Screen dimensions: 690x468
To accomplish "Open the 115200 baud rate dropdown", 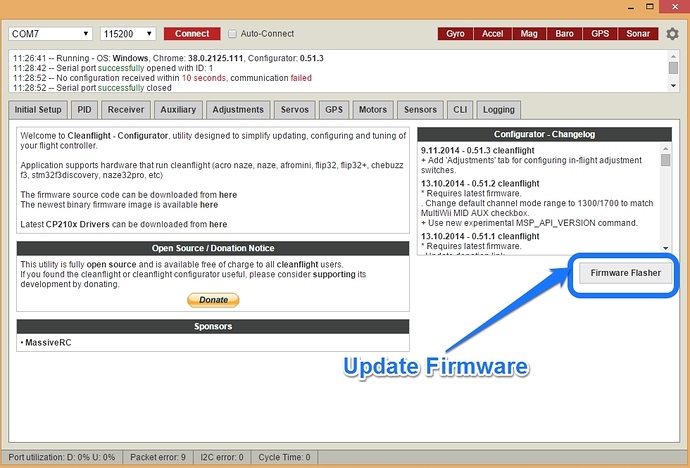I will [x=128, y=34].
